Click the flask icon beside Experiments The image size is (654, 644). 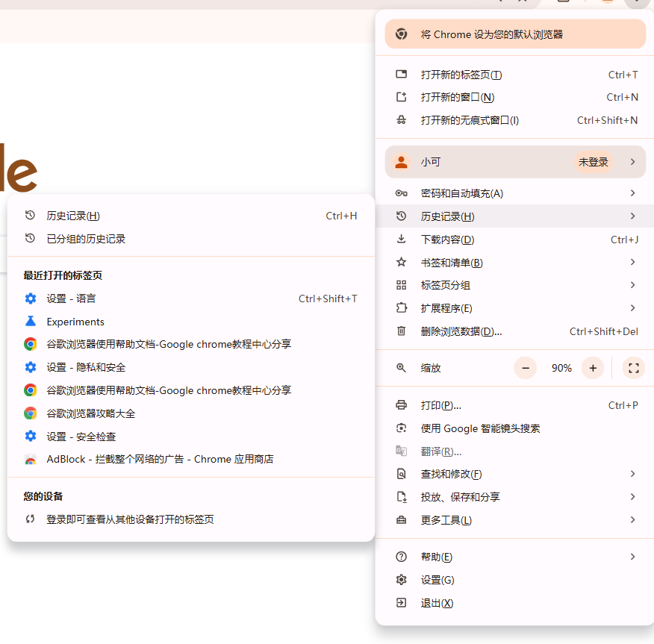[x=31, y=321]
